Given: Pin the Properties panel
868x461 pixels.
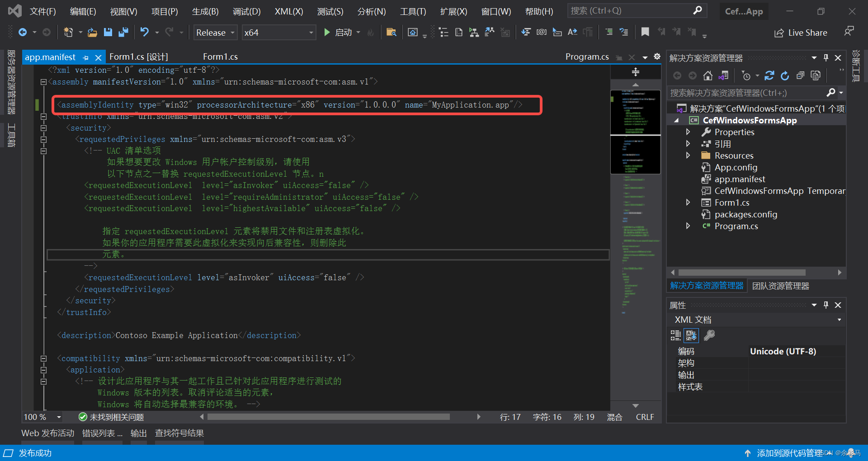Looking at the screenshot, I should coord(826,305).
